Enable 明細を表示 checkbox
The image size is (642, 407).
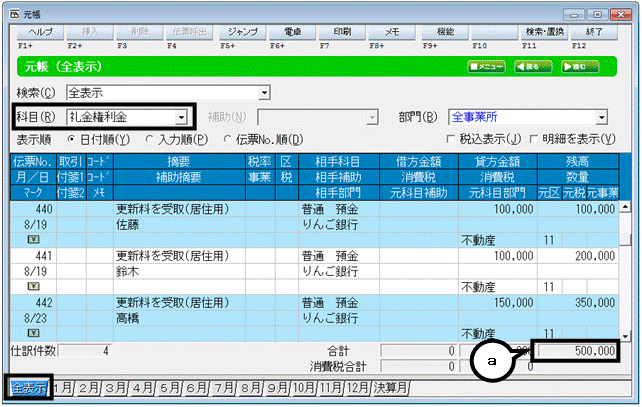pos(533,139)
